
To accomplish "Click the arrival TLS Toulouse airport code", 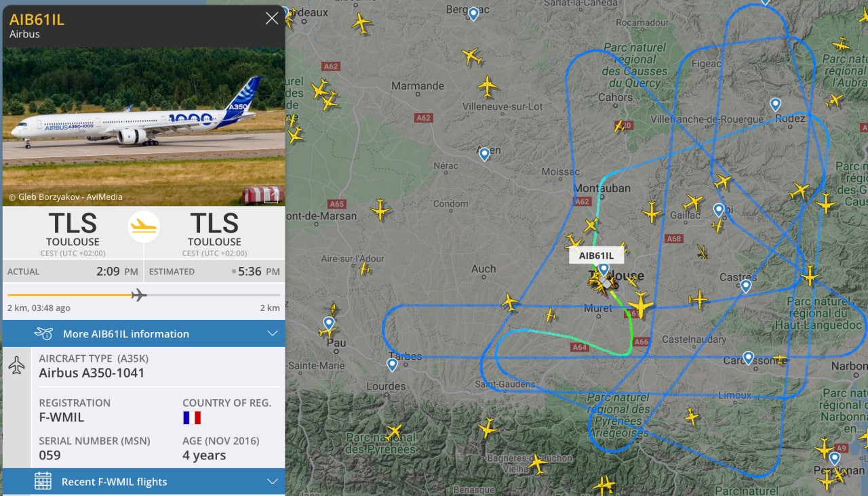I will coord(214,223).
